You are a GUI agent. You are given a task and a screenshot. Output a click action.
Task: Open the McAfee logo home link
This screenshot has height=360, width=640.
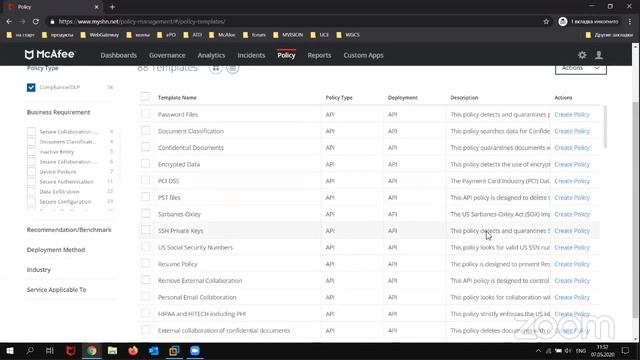coord(49,54)
